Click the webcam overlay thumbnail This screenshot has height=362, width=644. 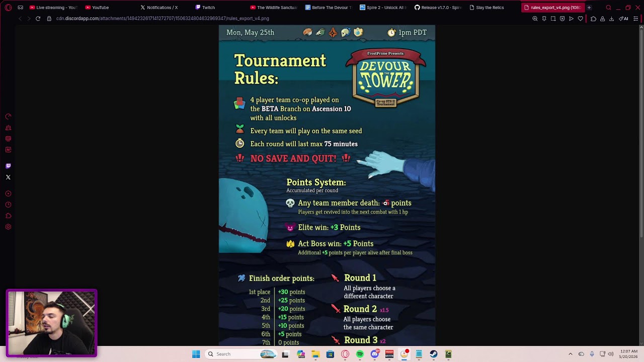pyautogui.click(x=52, y=323)
